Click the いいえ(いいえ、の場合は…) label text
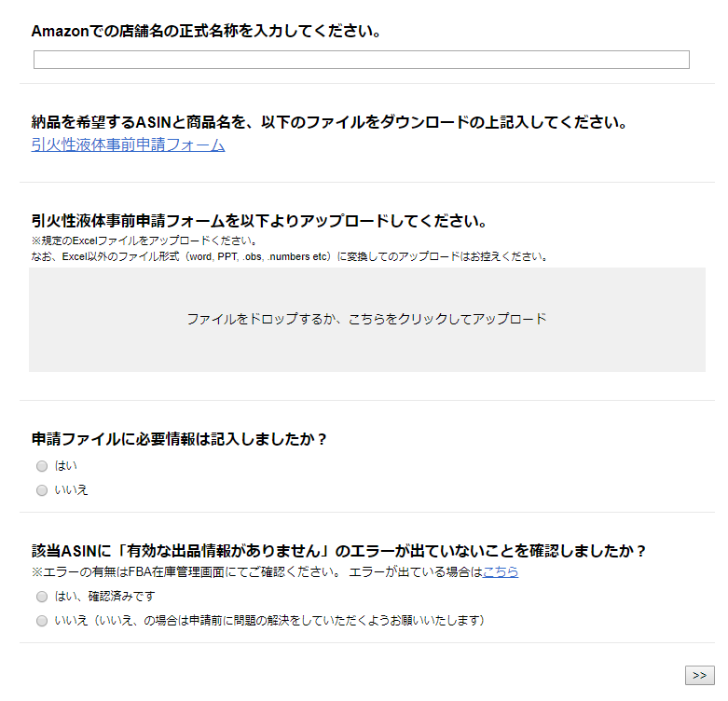The width and height of the screenshot is (728, 701). 270,621
